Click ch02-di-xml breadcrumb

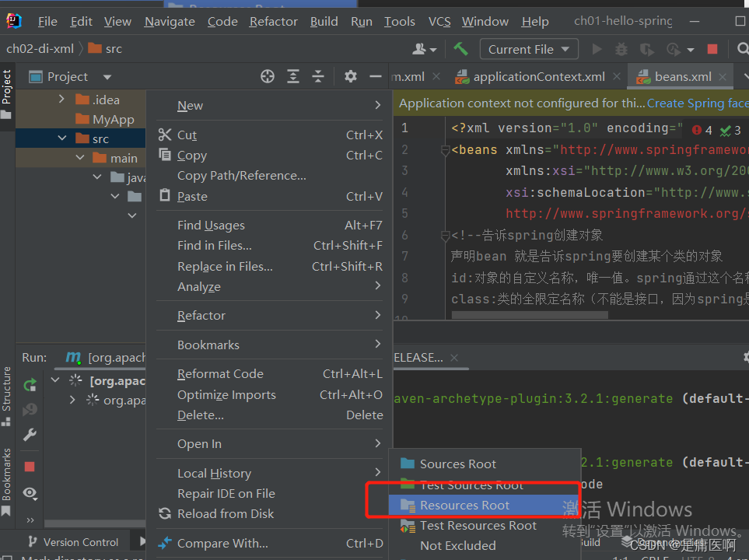pos(40,49)
